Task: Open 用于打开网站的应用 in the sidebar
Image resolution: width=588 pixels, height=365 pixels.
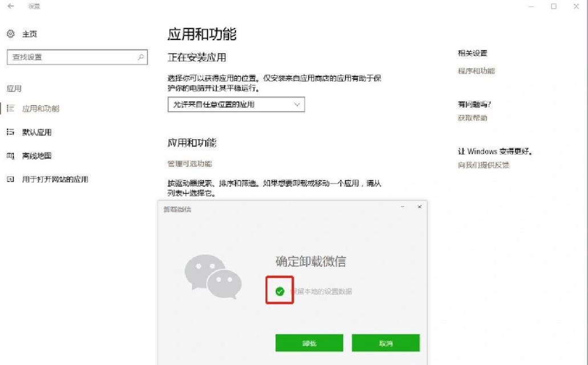Action: (x=55, y=179)
